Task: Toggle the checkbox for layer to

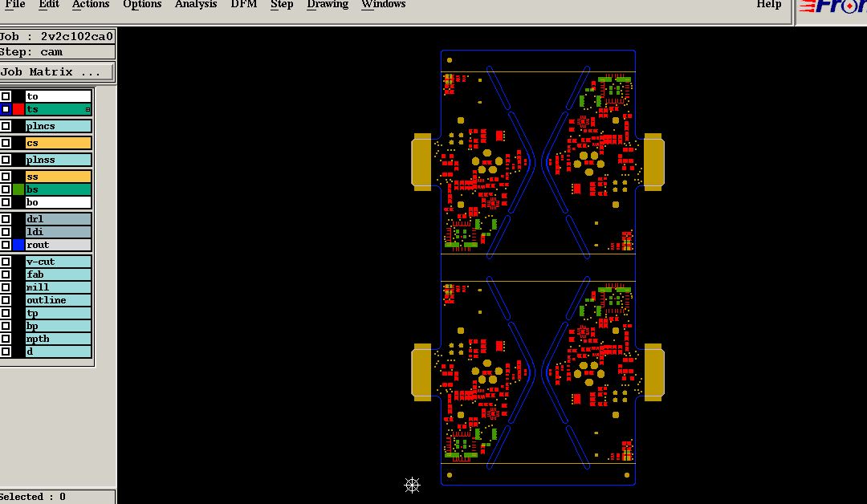Action: [x=6, y=96]
